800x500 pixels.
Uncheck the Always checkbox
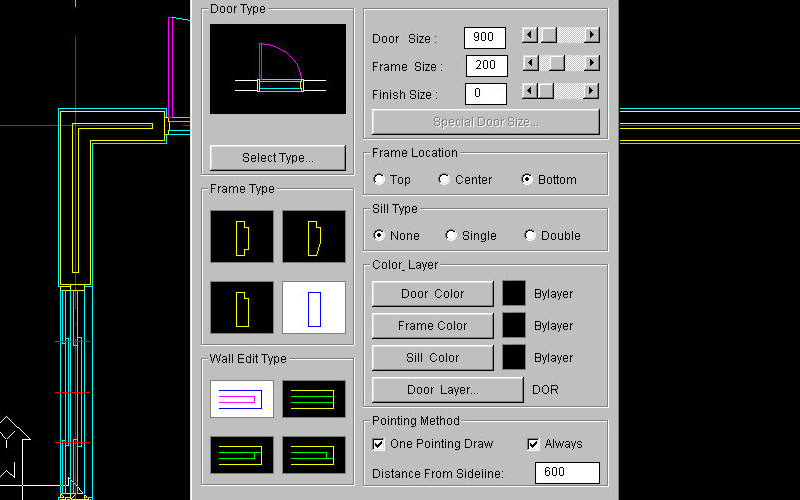[x=534, y=444]
